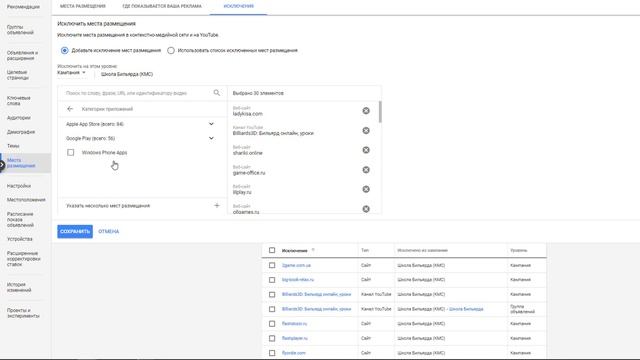Switch to МЕСТА РАЗМЕЩЕНИЯ tab
This screenshot has width=640, height=360.
tap(83, 6)
